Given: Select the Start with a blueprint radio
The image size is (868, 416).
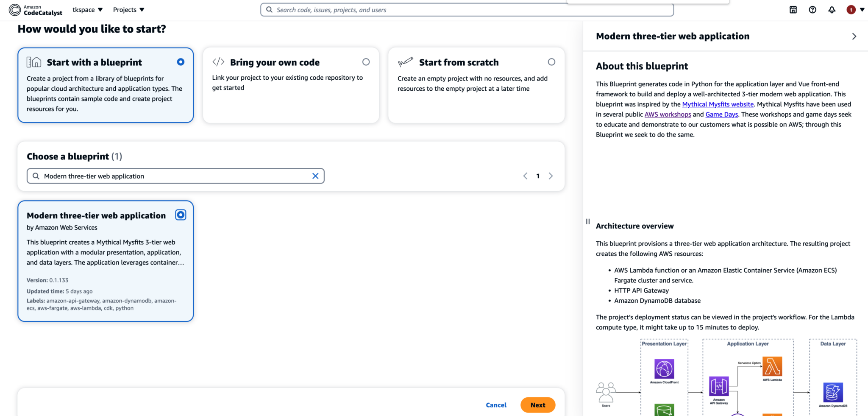Looking at the screenshot, I should [x=181, y=62].
